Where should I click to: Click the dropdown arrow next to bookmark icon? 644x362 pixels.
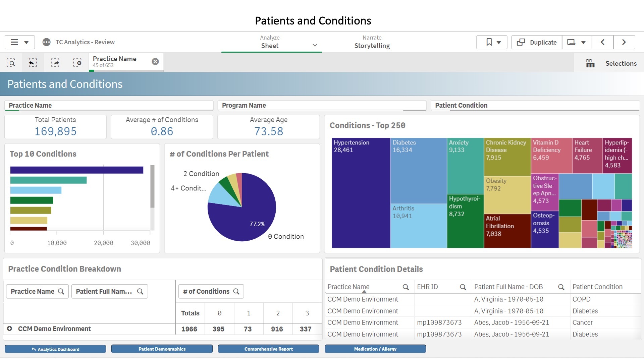click(498, 42)
